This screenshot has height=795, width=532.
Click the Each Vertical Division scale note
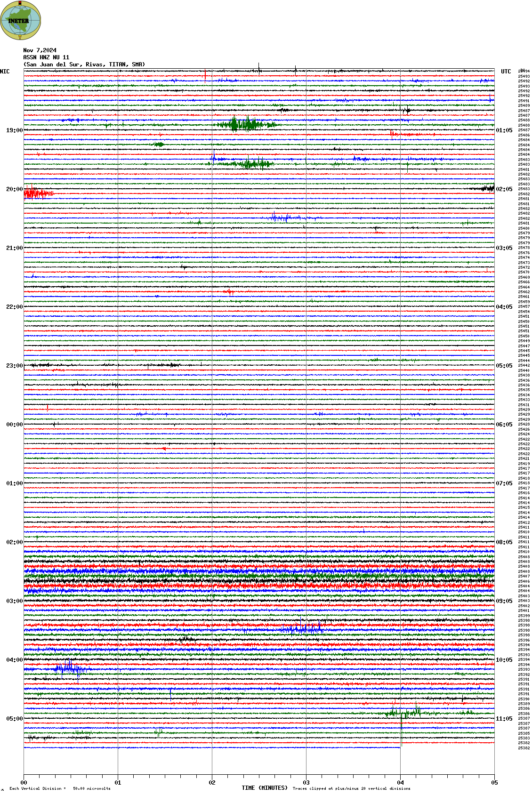[x=60, y=788]
